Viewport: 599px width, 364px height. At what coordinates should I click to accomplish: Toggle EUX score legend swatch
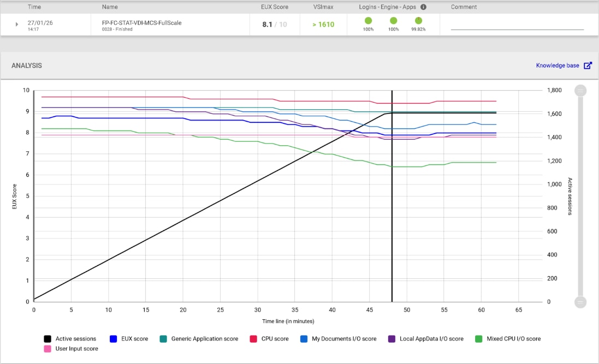114,339
